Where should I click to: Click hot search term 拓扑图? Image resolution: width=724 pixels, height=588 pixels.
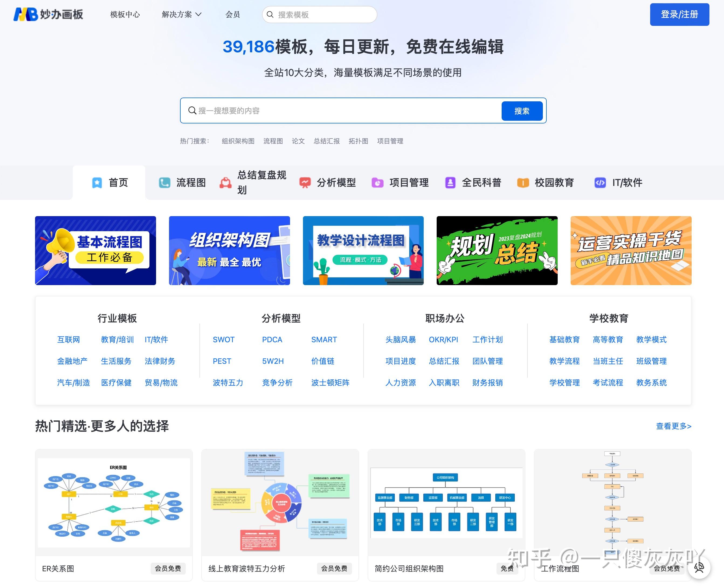358,141
